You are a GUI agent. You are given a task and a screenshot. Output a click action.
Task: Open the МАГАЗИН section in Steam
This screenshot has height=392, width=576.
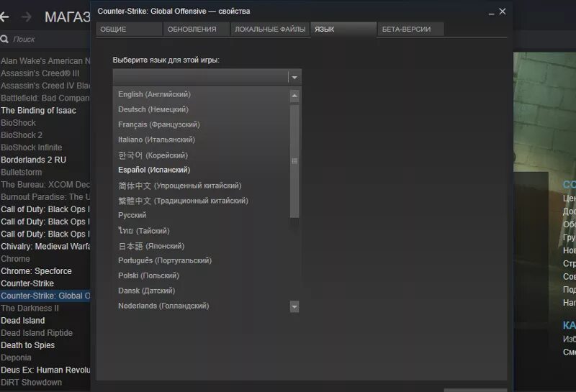click(67, 17)
